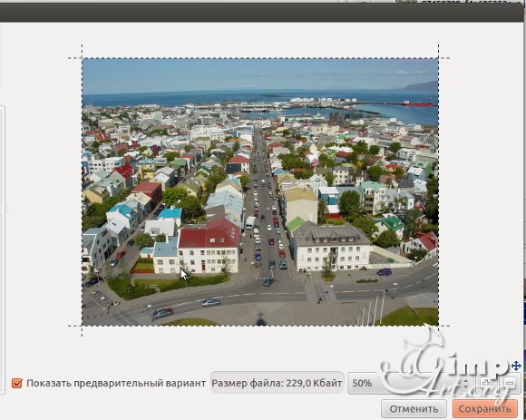Click the red-roofed white building in the preview
526x420 pixels.
(209, 247)
